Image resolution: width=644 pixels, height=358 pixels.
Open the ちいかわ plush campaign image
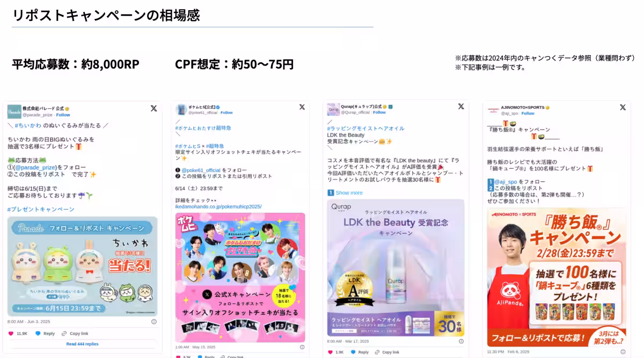coord(82,266)
